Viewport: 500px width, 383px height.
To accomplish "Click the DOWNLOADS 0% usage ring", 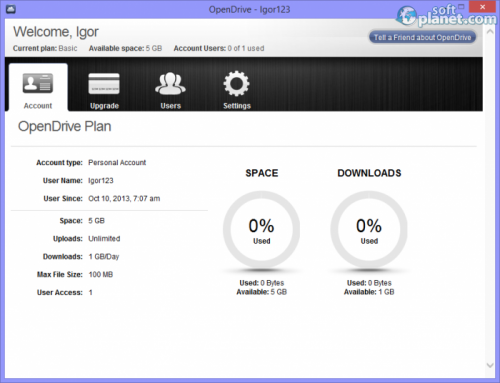I will [369, 229].
